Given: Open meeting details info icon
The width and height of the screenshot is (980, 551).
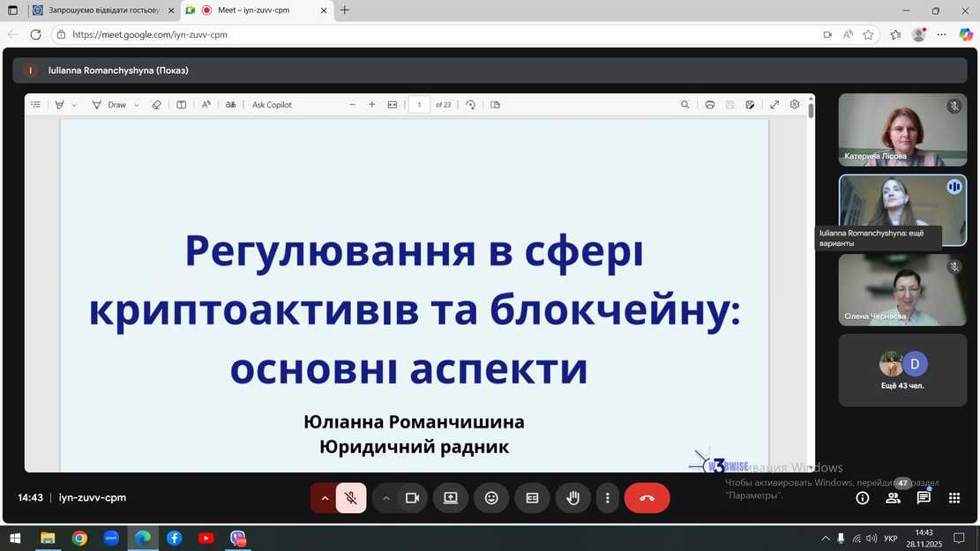Looking at the screenshot, I should click(863, 498).
